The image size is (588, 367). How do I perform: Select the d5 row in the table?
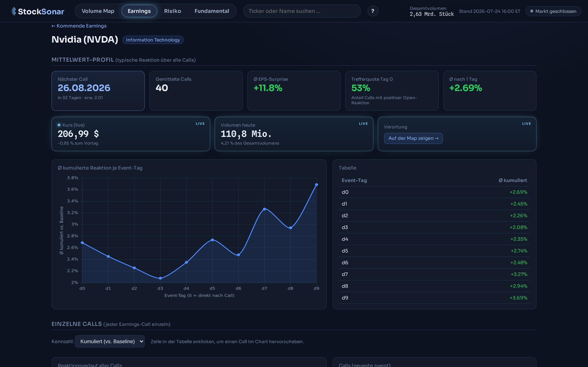click(434, 251)
